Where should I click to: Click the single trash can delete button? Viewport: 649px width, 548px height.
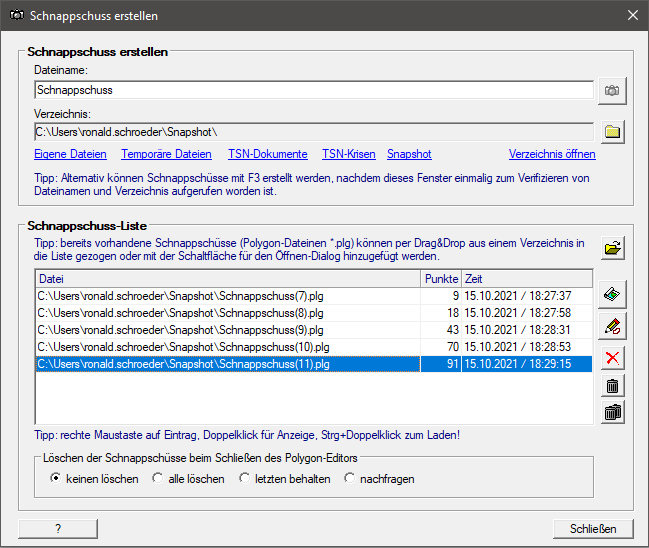[x=612, y=386]
